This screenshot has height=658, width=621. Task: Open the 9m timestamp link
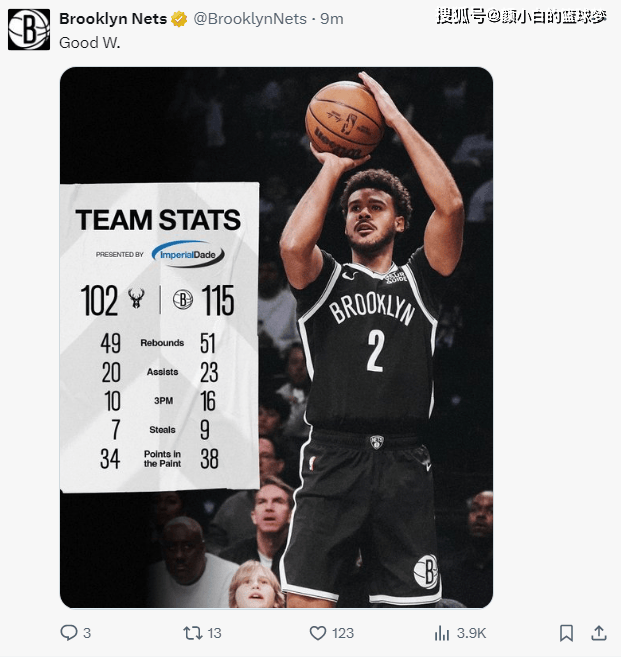point(331,19)
